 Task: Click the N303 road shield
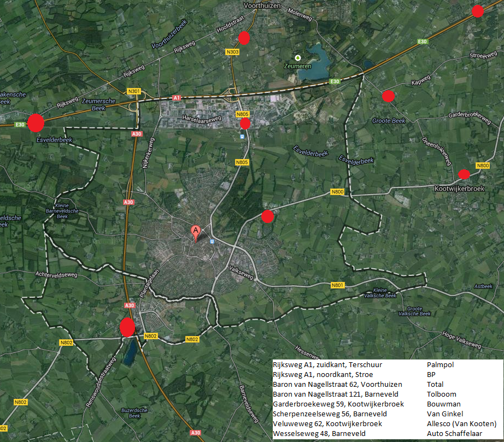[232, 52]
